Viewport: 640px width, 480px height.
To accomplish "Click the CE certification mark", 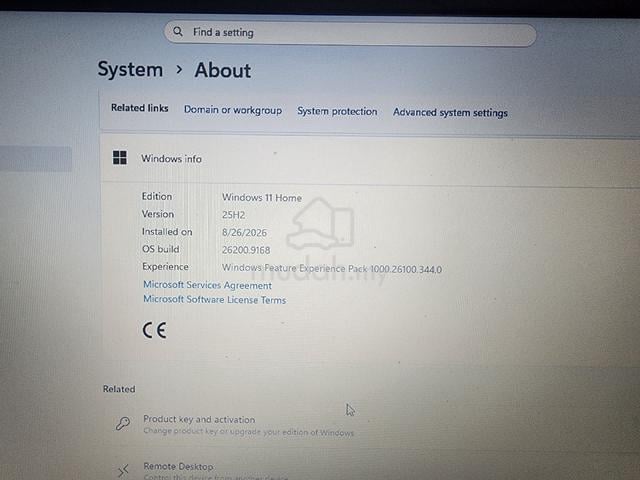I will coord(154,330).
